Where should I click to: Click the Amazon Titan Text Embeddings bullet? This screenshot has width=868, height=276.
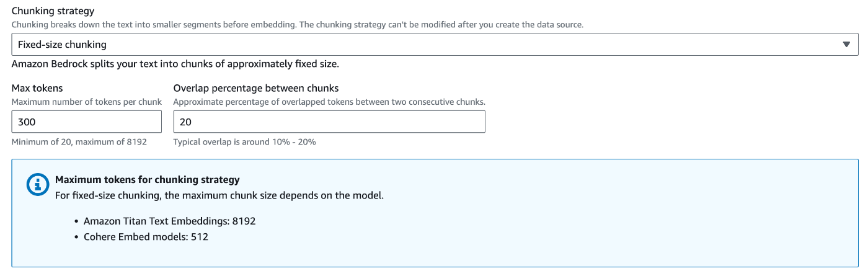click(169, 221)
